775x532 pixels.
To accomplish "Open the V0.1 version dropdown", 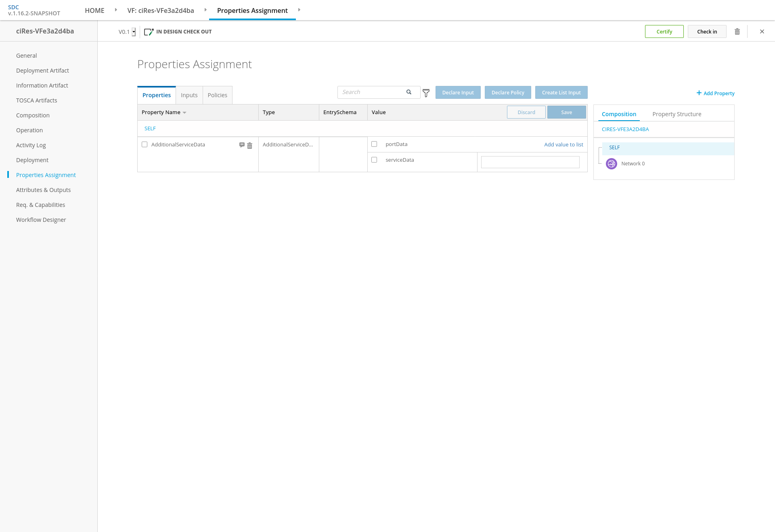I will coord(134,32).
